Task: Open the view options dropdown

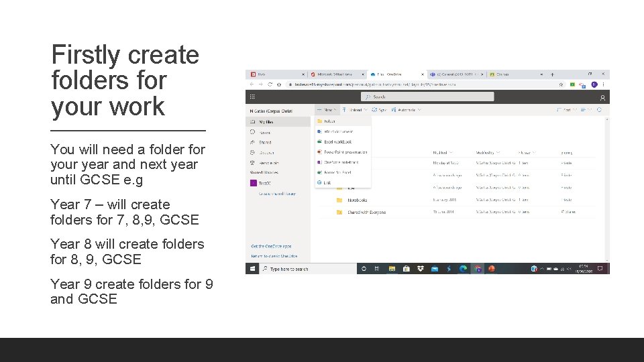Action: point(586,110)
